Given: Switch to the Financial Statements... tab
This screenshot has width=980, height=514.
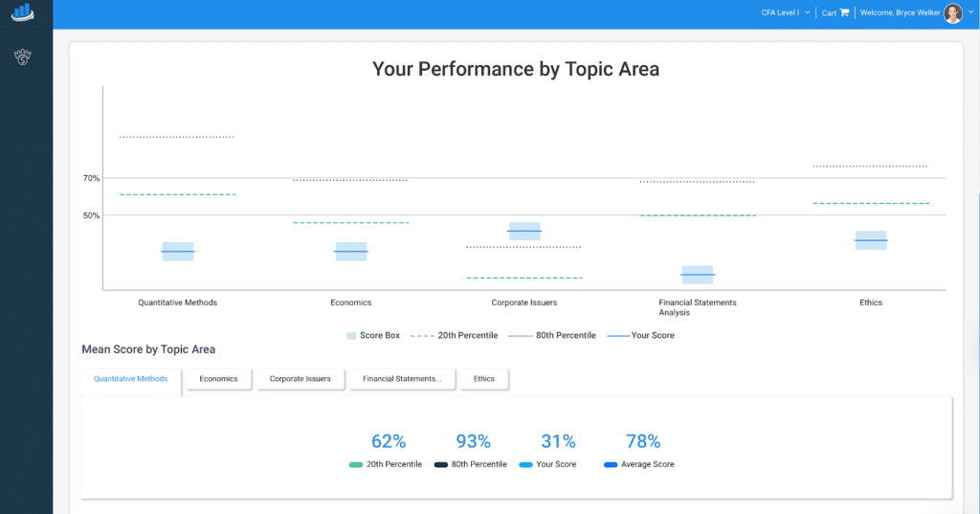Looking at the screenshot, I should pyautogui.click(x=402, y=379).
